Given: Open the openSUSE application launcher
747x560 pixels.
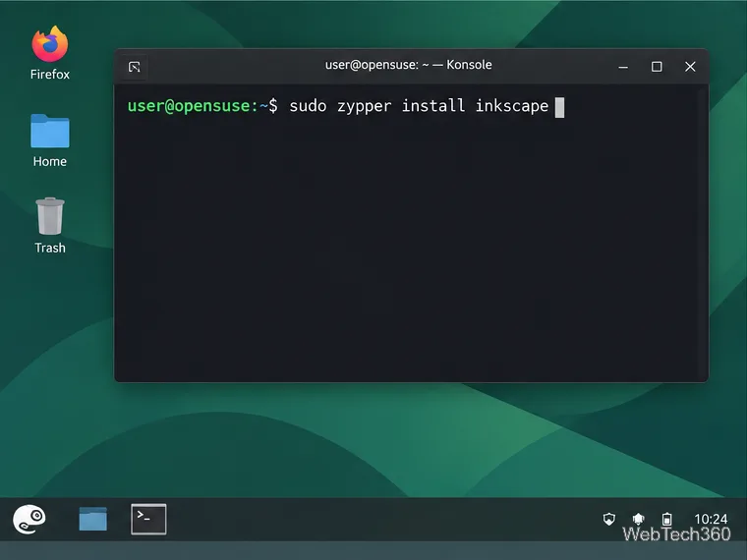Looking at the screenshot, I should click(x=29, y=519).
